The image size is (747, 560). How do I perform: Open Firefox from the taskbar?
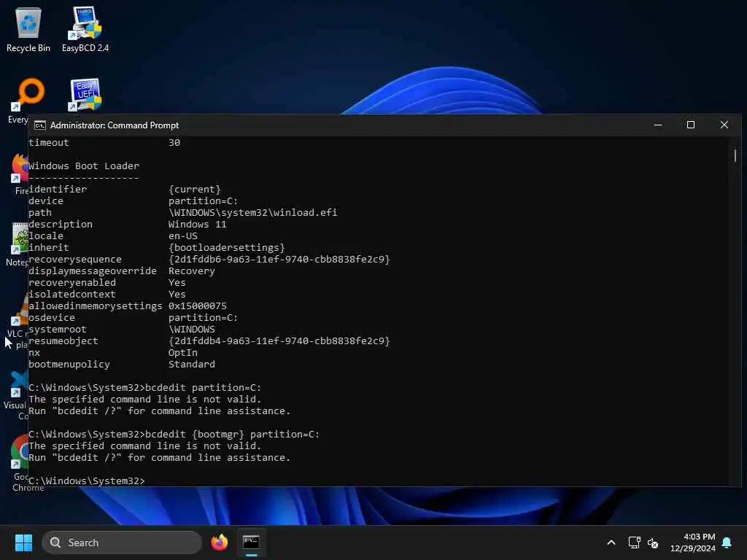[219, 542]
